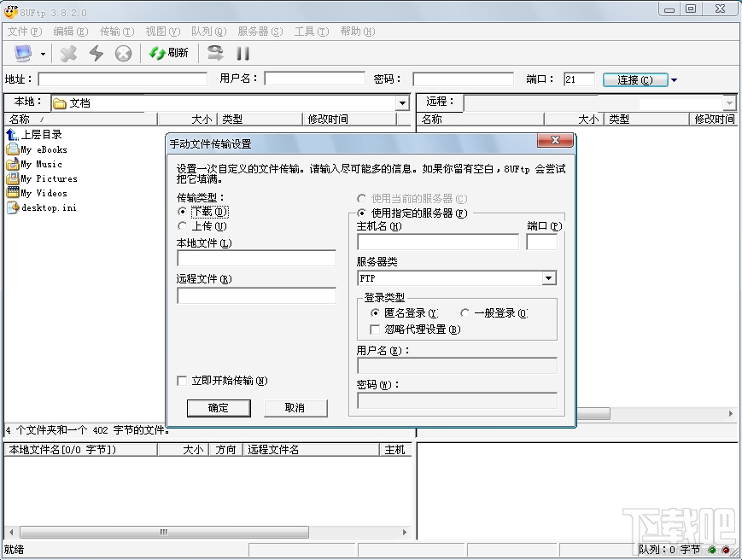Click the 远程文件名 queue column header

coord(311,450)
